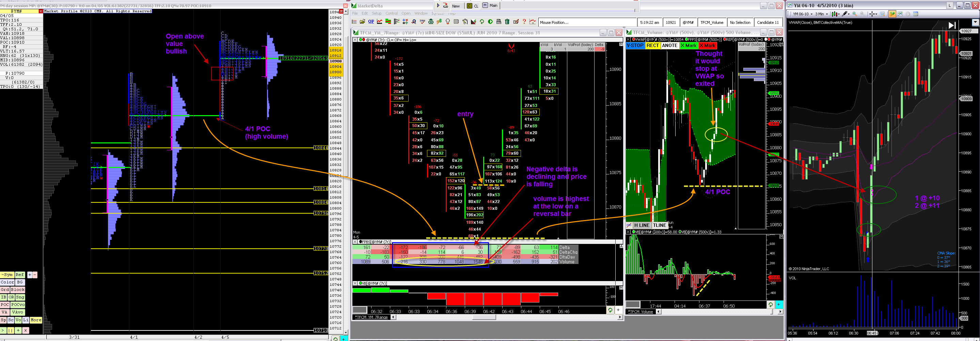
Task: Open the Mouse Position dropdown field
Action: [588, 22]
